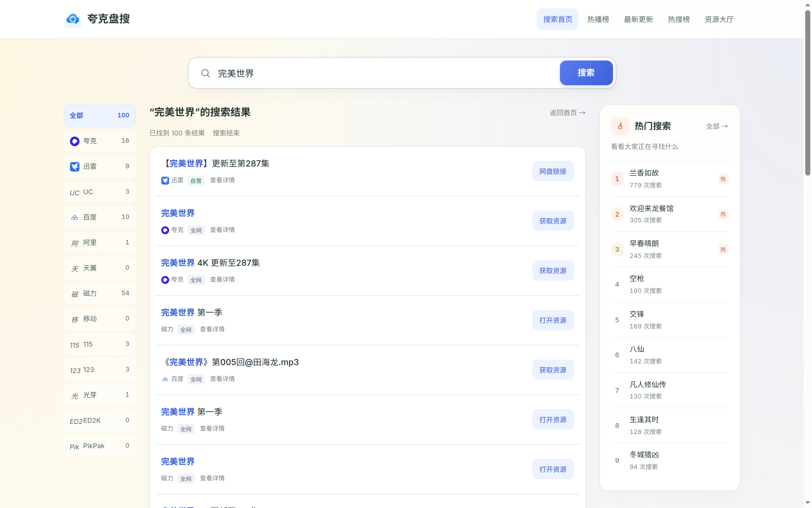The image size is (812, 508).
Task: Switch to the 热搜榜 tab
Action: pos(678,19)
